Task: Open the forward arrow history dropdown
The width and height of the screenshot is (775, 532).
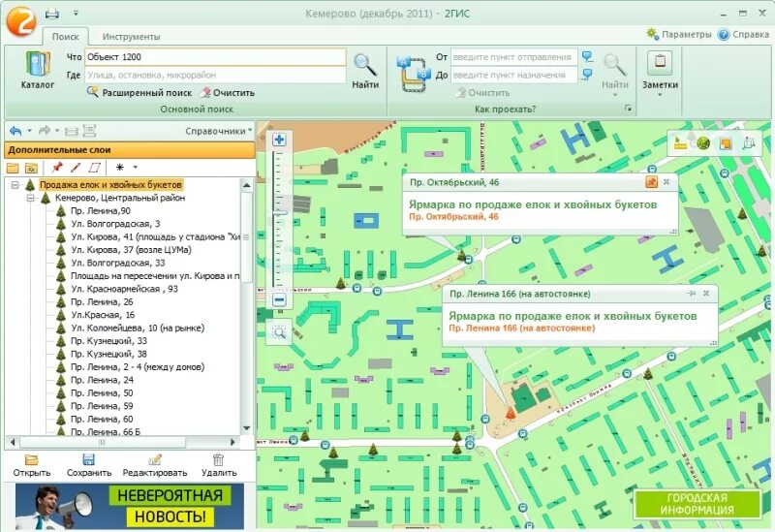Action: (x=57, y=131)
